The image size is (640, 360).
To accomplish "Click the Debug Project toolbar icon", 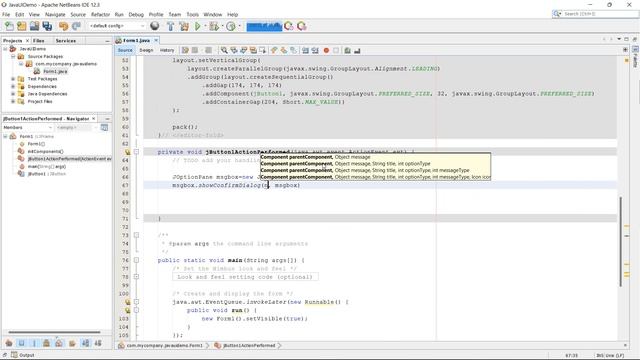I will 213,26.
